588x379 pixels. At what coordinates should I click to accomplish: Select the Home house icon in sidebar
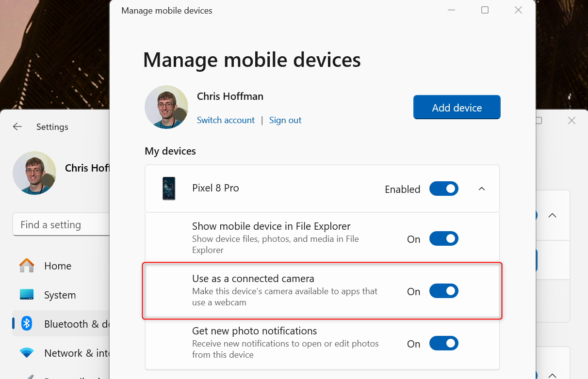point(27,266)
